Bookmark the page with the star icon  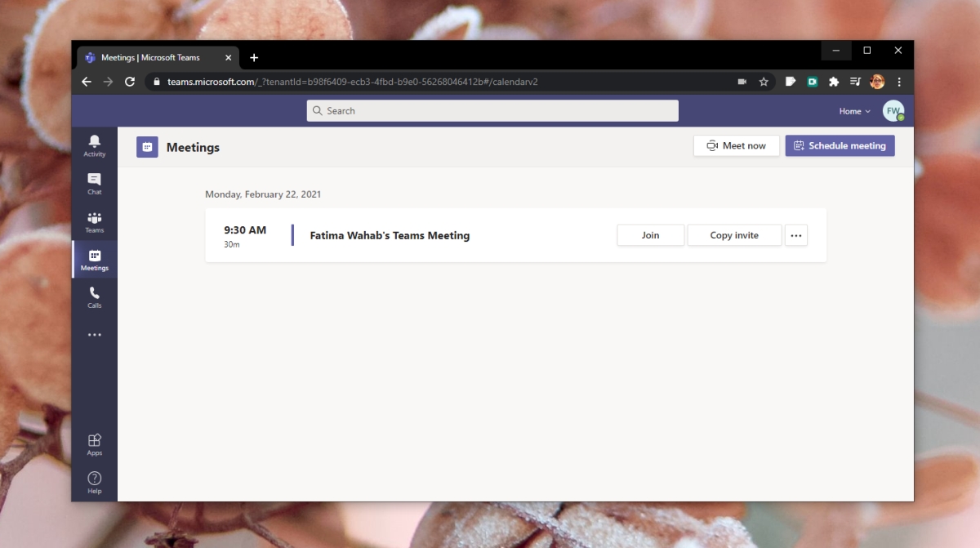[x=763, y=82]
